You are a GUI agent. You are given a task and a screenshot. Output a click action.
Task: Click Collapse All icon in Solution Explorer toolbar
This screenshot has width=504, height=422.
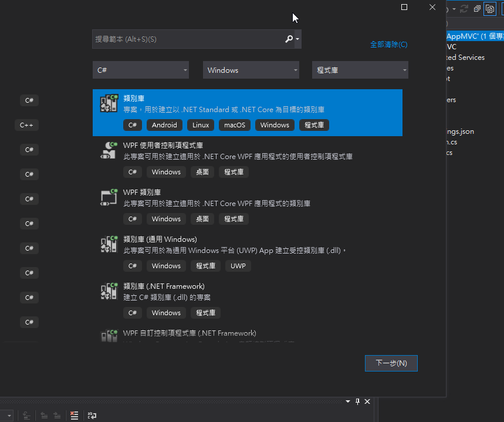478,9
